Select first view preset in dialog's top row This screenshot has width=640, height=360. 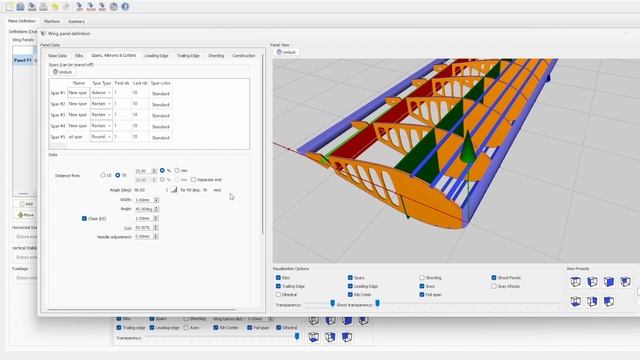click(576, 282)
